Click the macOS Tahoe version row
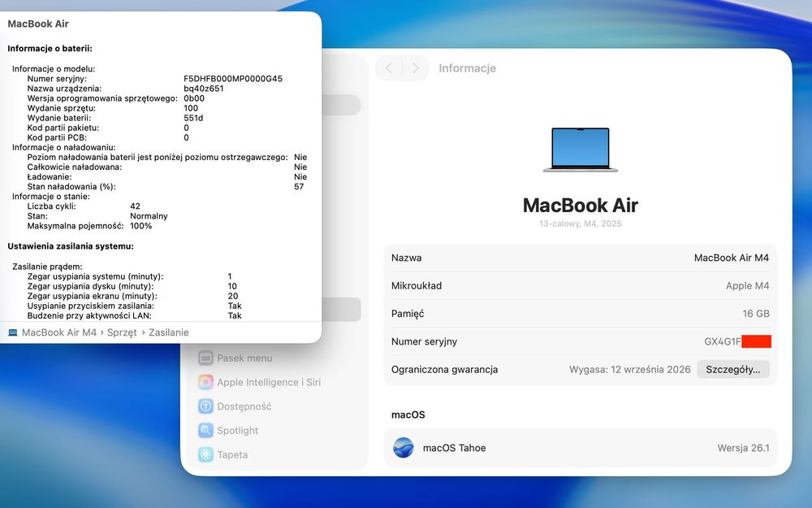Viewport: 812px width, 508px height. pos(580,448)
